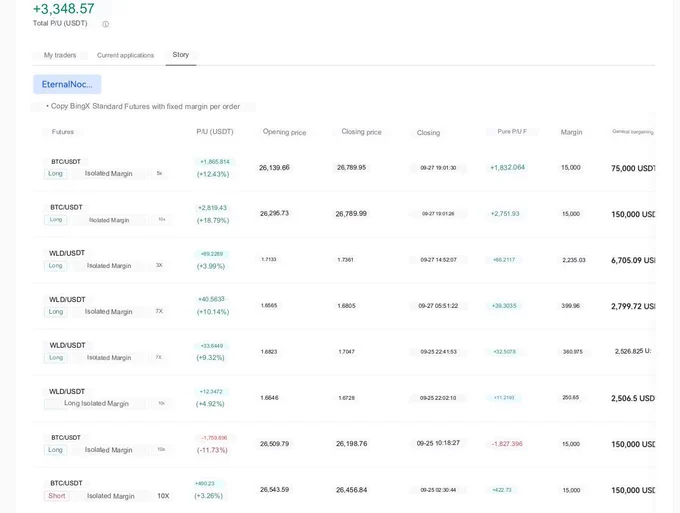Select the +2,819.43 profit value
The height and width of the screenshot is (513, 680).
[x=212, y=208]
